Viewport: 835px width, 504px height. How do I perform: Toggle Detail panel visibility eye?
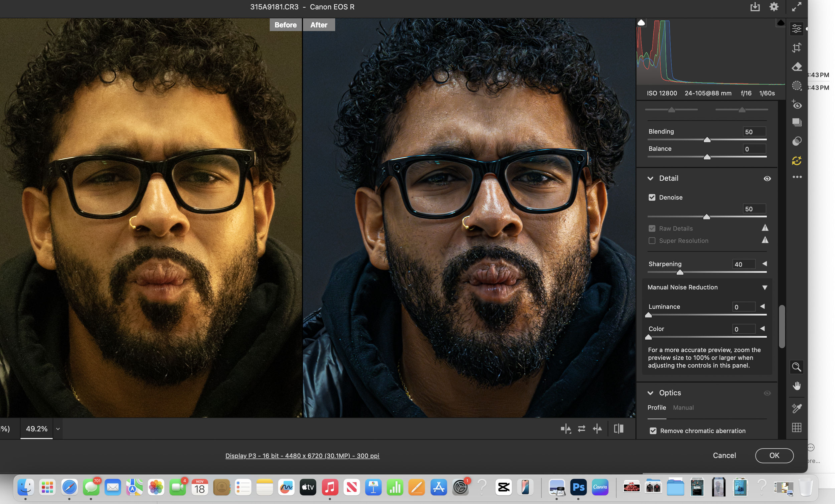click(x=767, y=179)
